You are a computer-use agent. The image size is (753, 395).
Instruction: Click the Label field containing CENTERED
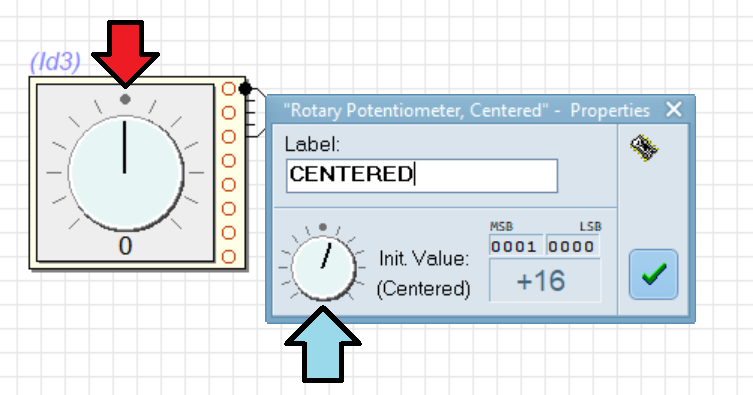point(422,176)
